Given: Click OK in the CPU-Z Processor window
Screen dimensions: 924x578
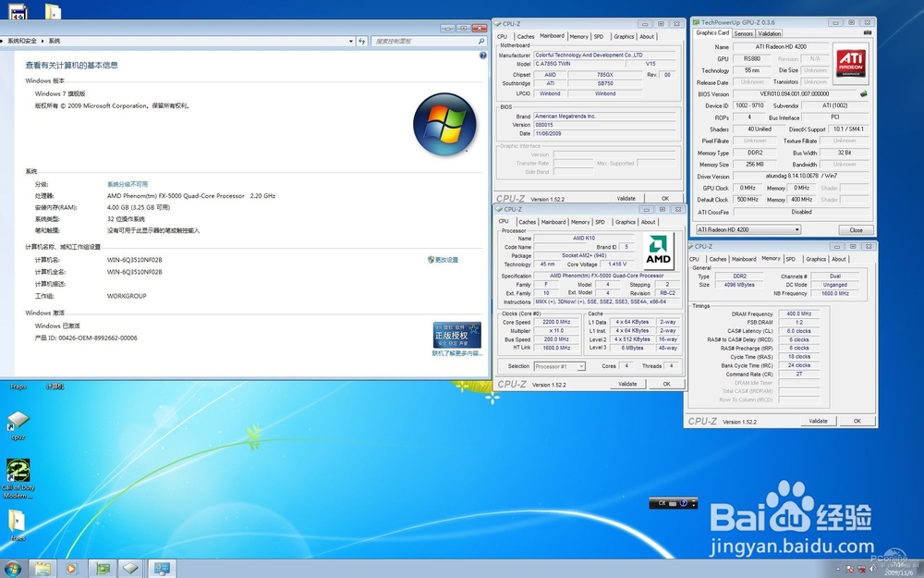Looking at the screenshot, I should click(x=666, y=384).
